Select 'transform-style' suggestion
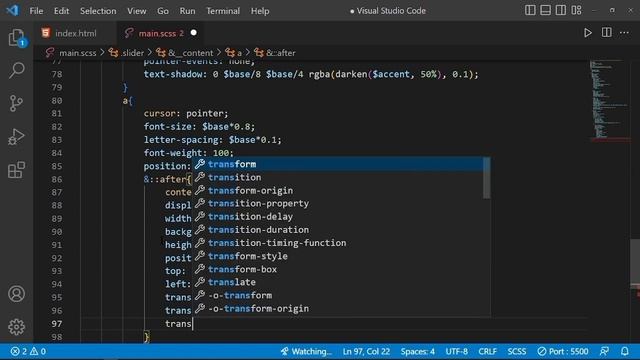 (338, 256)
